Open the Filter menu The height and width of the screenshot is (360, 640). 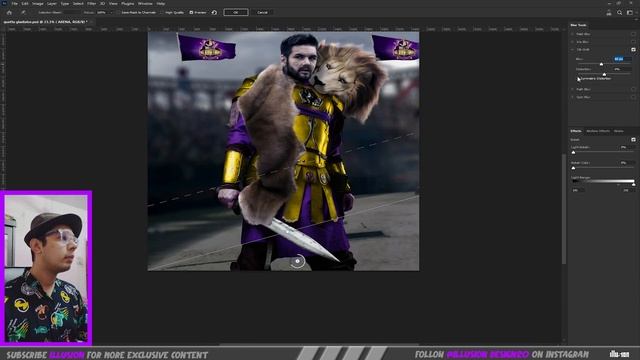(91, 4)
